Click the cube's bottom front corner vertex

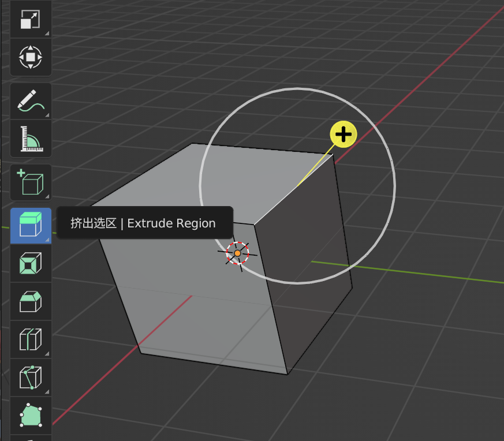point(287,374)
